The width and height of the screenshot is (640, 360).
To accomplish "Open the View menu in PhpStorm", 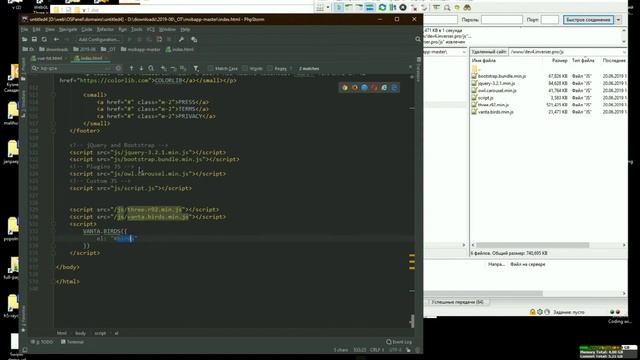I will point(50,29).
